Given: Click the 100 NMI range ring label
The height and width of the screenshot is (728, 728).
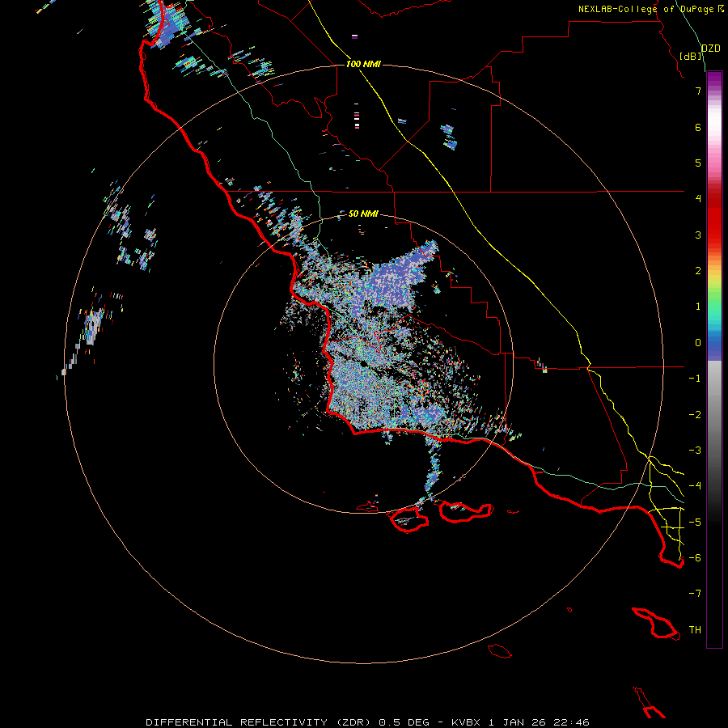Looking at the screenshot, I should [x=363, y=64].
